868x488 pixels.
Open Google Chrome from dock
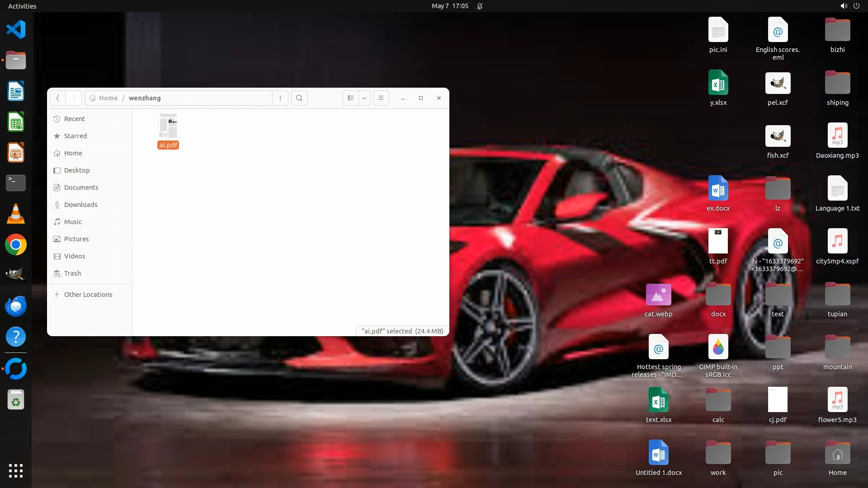click(x=16, y=245)
